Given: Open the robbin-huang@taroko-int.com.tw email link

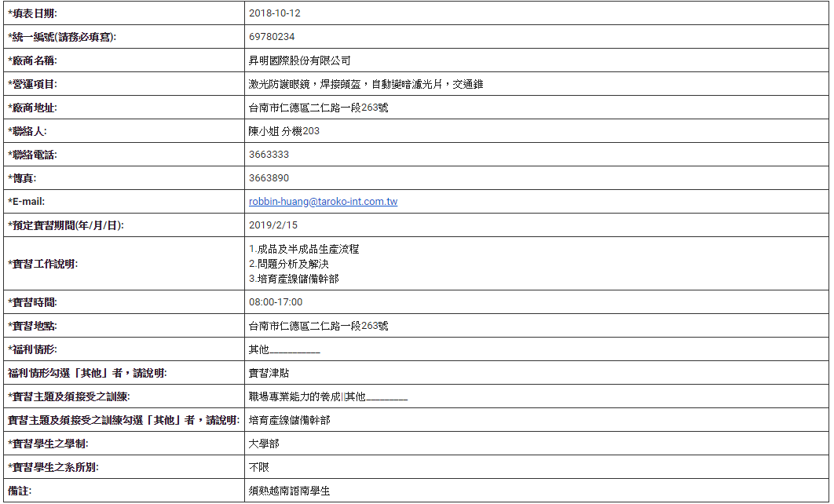Looking at the screenshot, I should tap(323, 202).
